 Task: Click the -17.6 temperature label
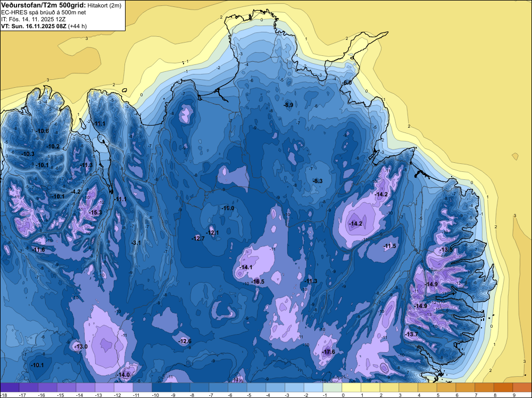tap(329, 352)
